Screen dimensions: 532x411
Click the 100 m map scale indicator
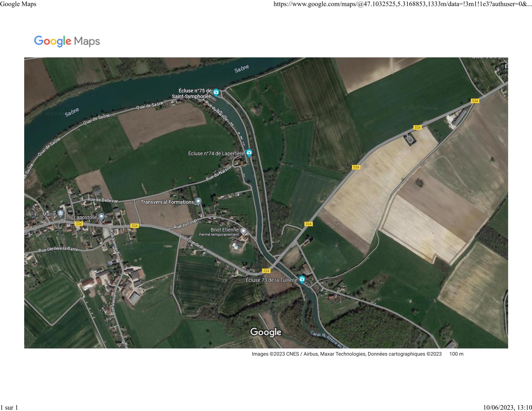click(x=456, y=354)
